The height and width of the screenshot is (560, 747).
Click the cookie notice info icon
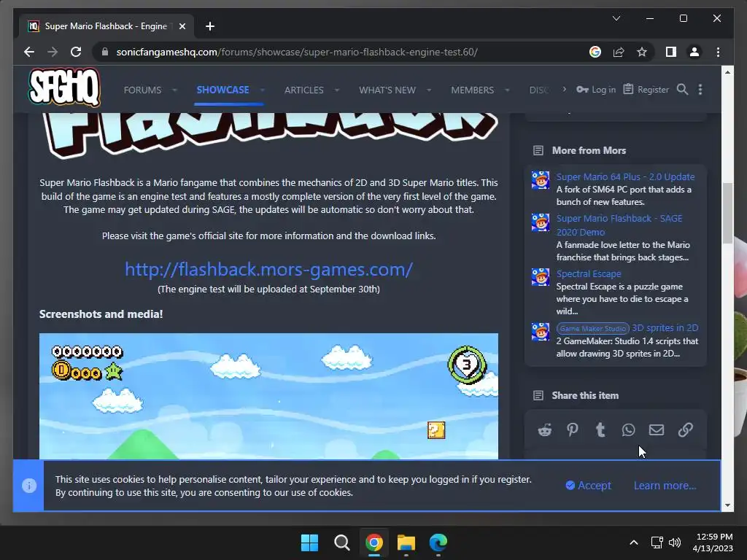[x=29, y=486]
